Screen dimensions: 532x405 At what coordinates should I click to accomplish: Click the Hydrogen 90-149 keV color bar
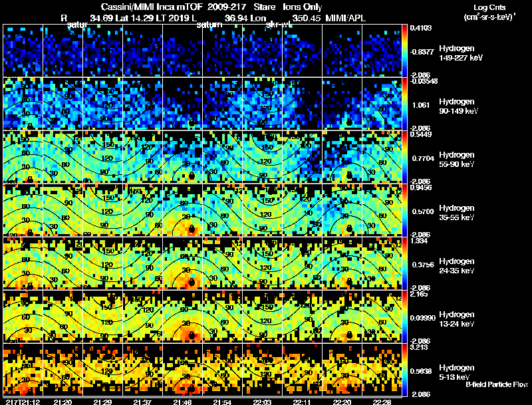tap(404, 104)
